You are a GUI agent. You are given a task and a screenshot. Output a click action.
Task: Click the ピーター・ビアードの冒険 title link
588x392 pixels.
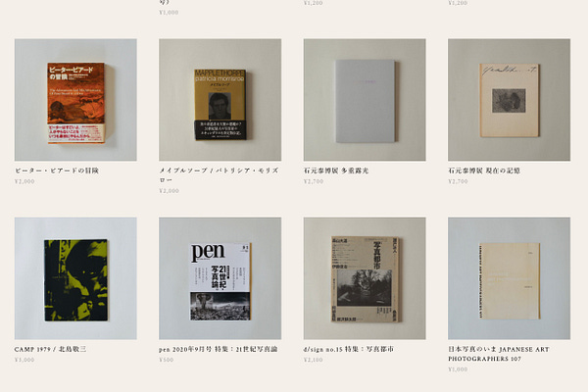(57, 171)
